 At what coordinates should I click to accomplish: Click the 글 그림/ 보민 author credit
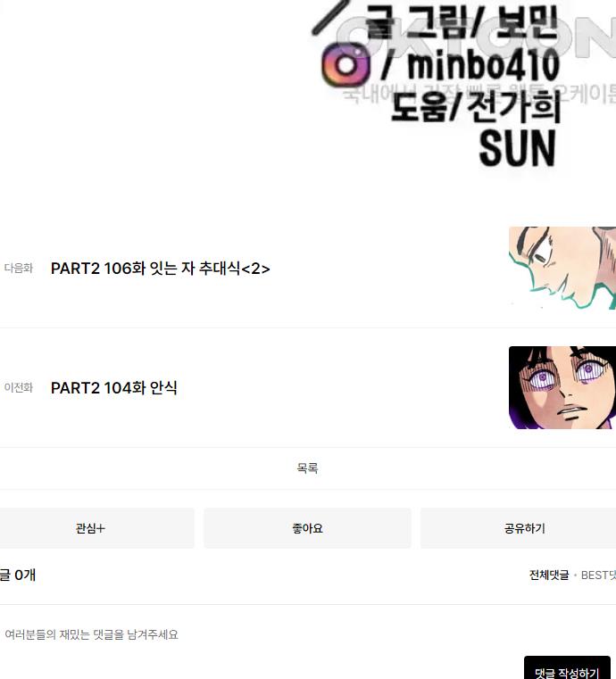coord(461,22)
